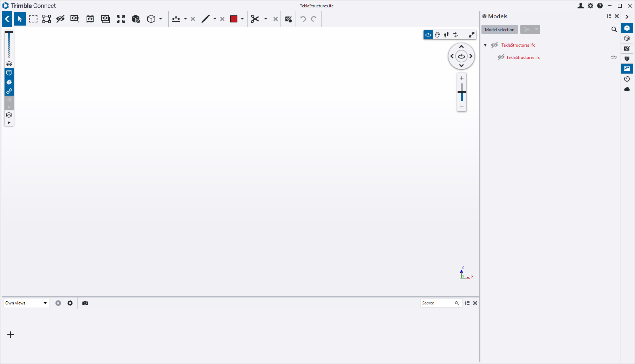Screen dimensions: 635x364
Task: Toggle the cube display in left vertical toolbar
Action: (x=9, y=73)
